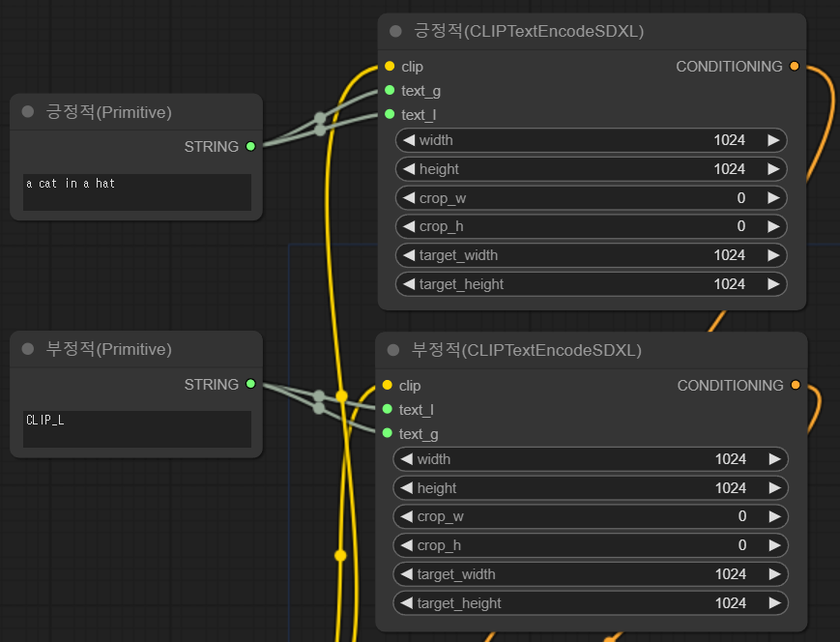Screen dimensions: 840x642
Task: Click the 1024 width value on 긍정적 encoder
Action: tap(729, 140)
